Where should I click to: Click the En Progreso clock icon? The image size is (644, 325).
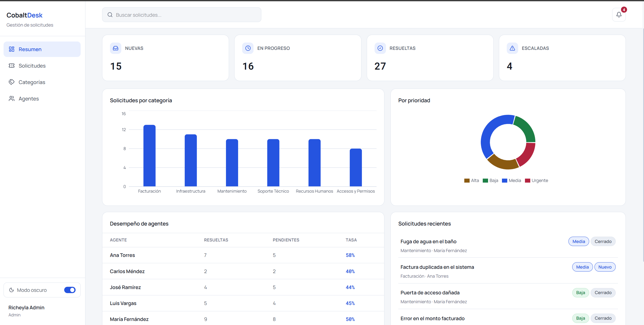coord(248,48)
